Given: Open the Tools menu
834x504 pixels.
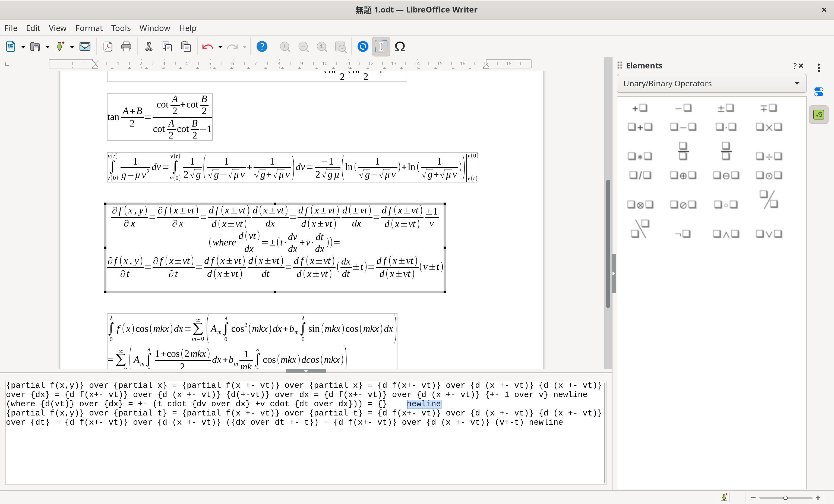Looking at the screenshot, I should coord(121,28).
